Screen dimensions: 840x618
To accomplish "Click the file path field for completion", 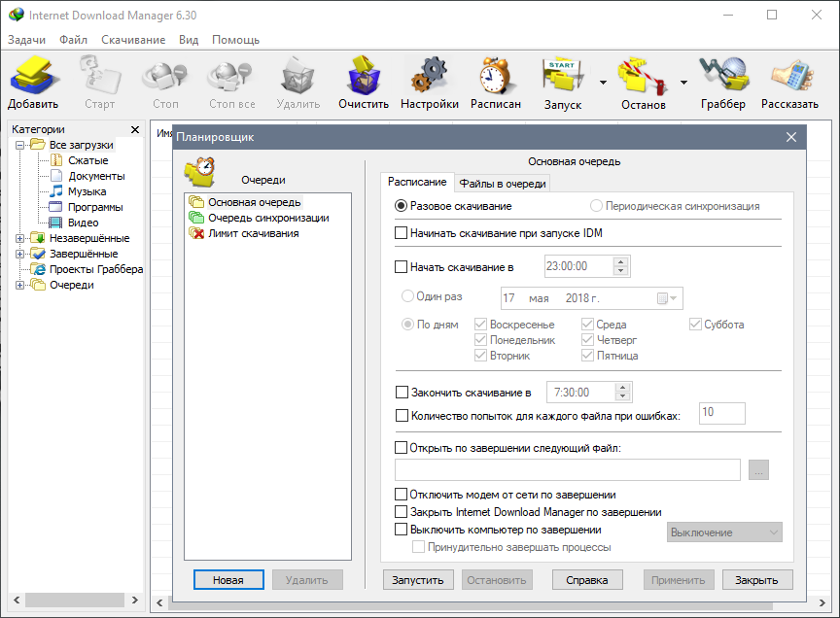I will (x=568, y=469).
